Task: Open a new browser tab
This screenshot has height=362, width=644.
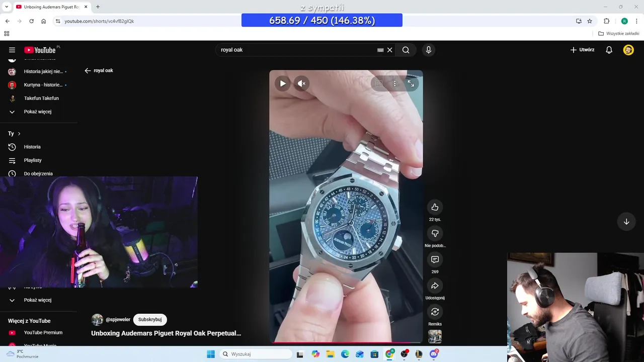Action: coord(98,7)
